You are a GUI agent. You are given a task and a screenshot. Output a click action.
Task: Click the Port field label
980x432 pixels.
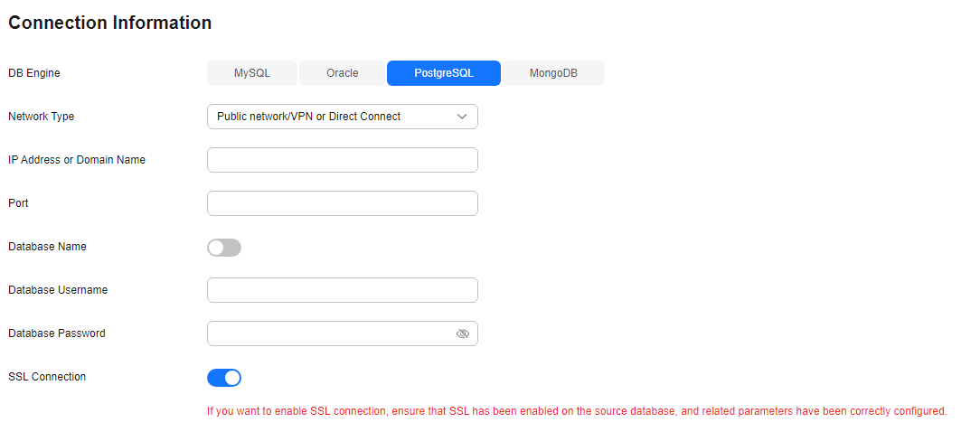[x=18, y=203]
